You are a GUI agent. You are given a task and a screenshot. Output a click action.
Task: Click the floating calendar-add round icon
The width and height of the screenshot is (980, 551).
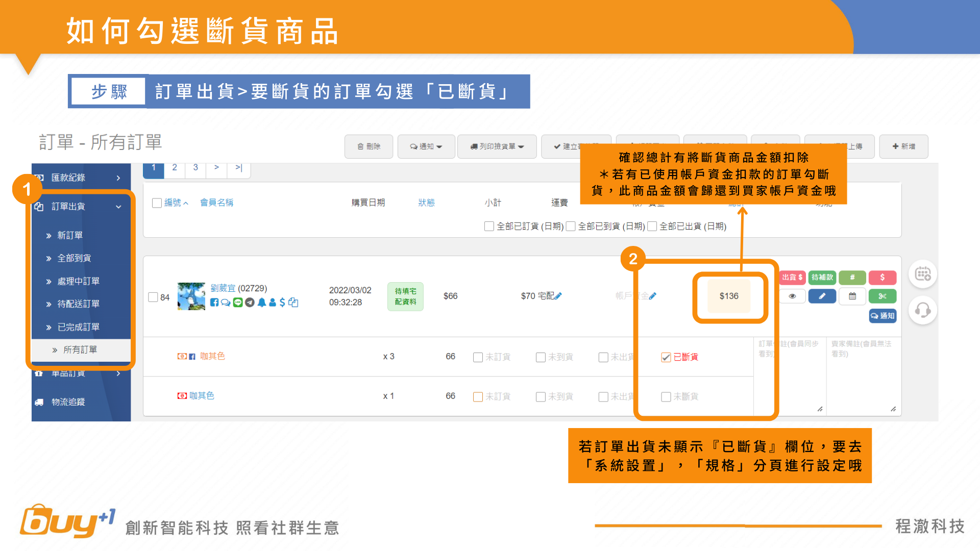(x=922, y=274)
